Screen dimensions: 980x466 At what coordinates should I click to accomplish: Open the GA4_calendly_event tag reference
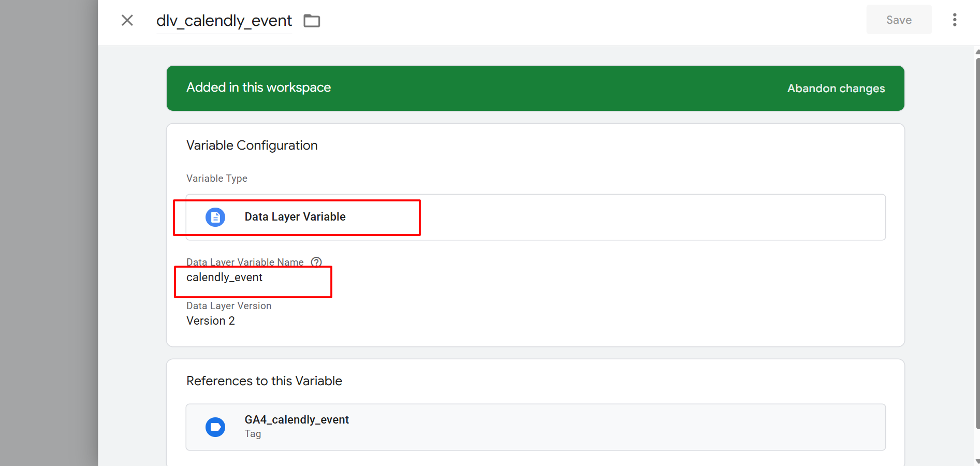297,420
